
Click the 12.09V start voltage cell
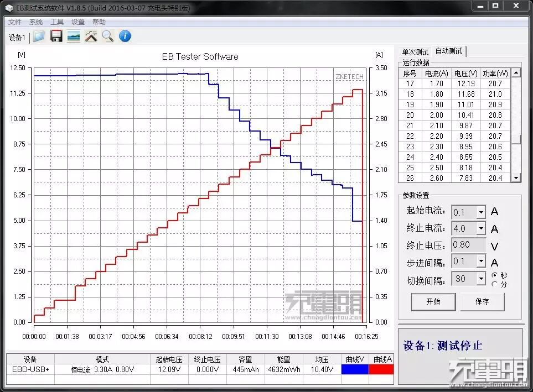[x=169, y=369]
